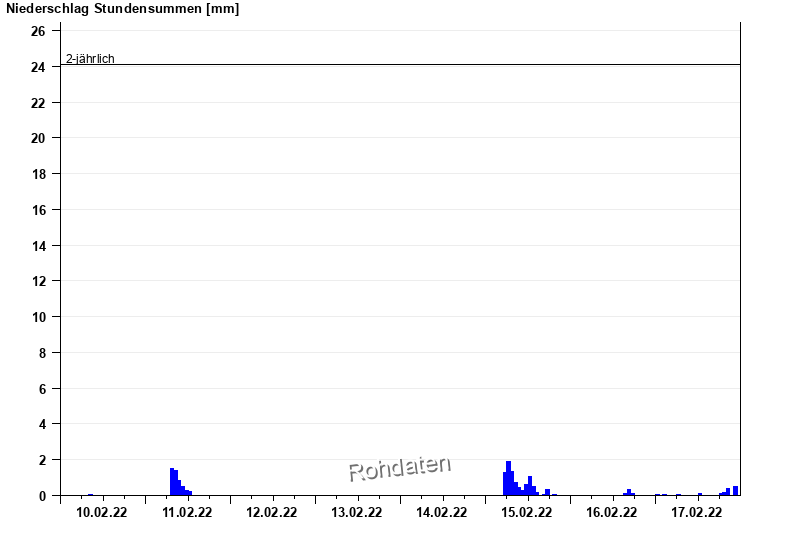The height and width of the screenshot is (550, 800).
Task: Click the y-axis label 16
Action: [x=38, y=210]
